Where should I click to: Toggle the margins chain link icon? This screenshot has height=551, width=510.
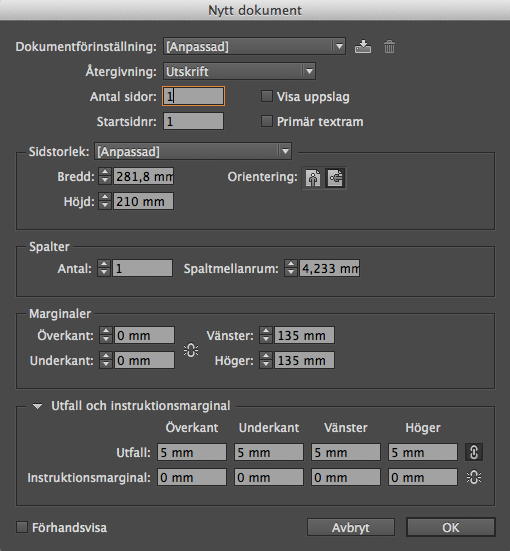coord(191,350)
